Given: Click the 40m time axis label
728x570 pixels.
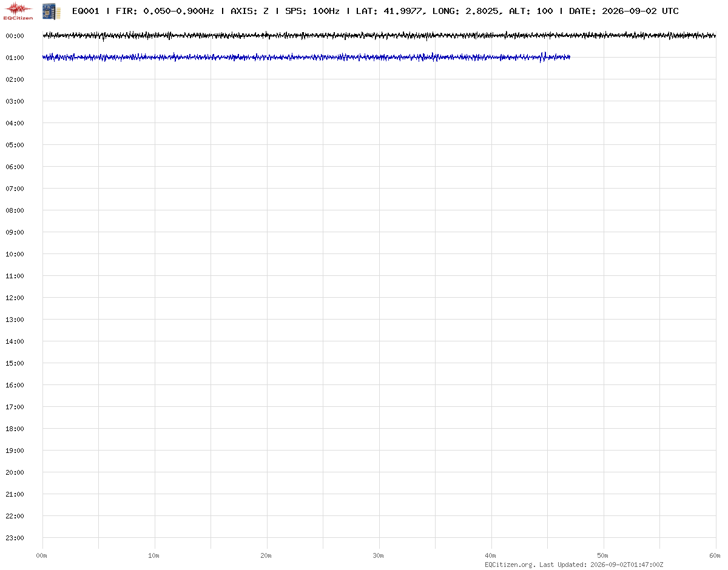Looking at the screenshot, I should pyautogui.click(x=491, y=555).
